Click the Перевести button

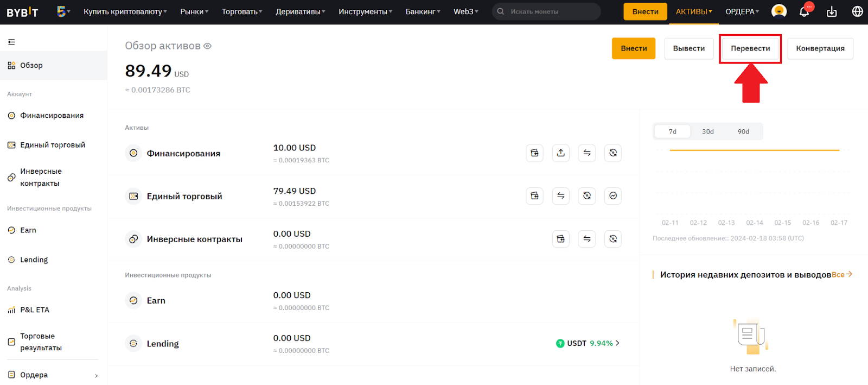tap(750, 48)
